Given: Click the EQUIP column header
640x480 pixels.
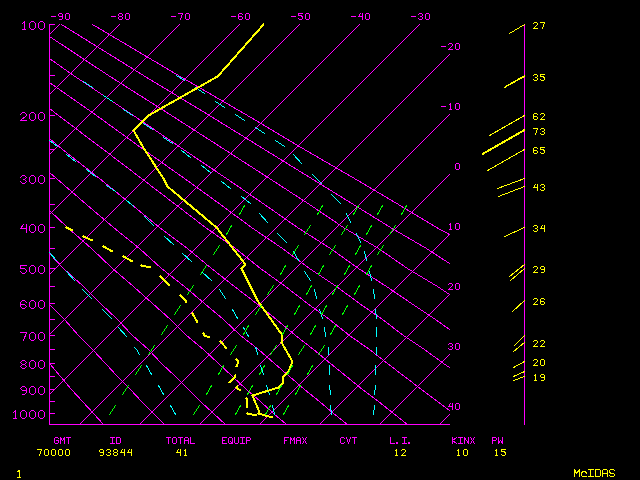Looking at the screenshot, I should coord(237,440).
